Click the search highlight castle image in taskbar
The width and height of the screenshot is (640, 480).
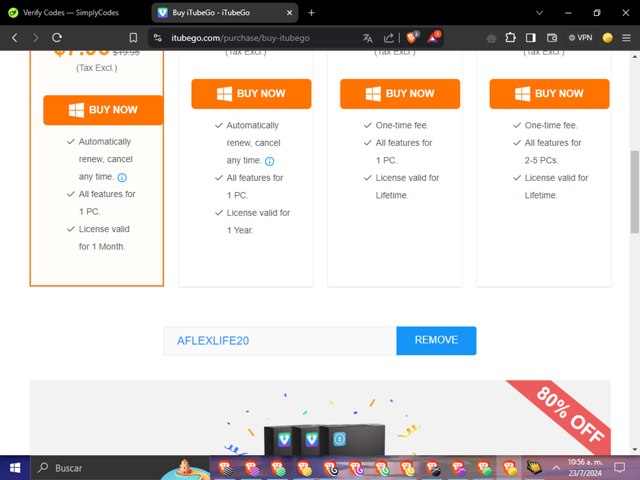186,469
